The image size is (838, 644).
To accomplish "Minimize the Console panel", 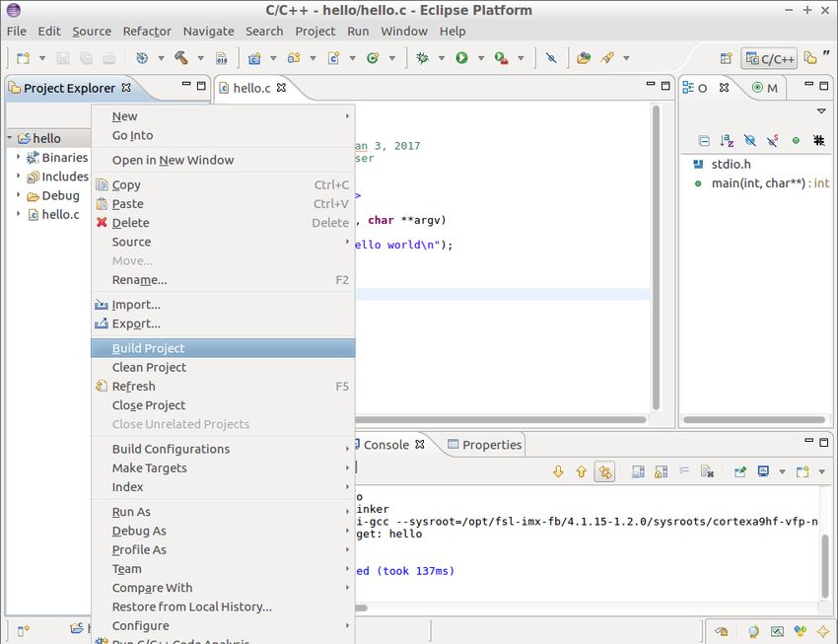I will coord(809,441).
